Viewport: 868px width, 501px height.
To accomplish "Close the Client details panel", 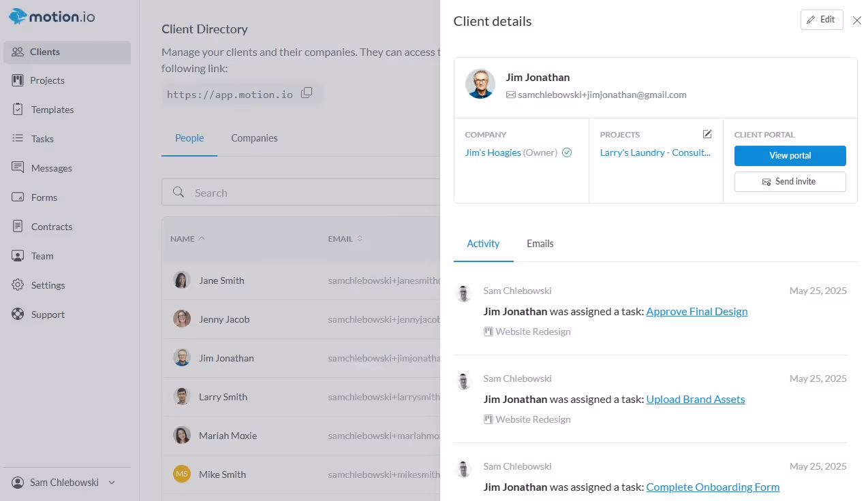I will pyautogui.click(x=857, y=20).
